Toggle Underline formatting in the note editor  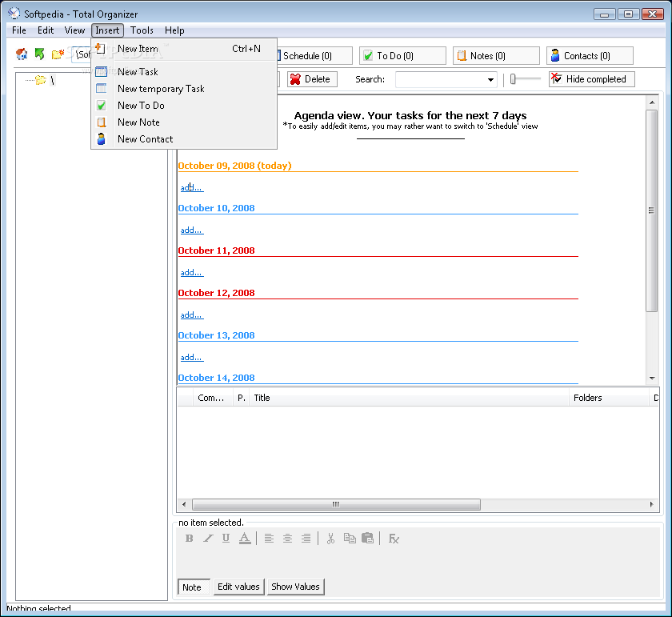226,539
